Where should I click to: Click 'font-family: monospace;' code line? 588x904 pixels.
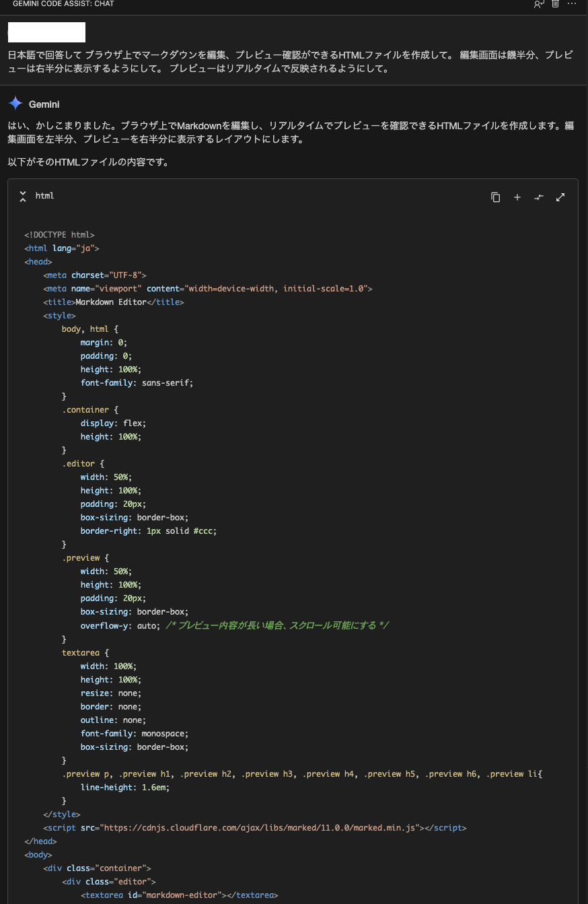[x=135, y=733]
